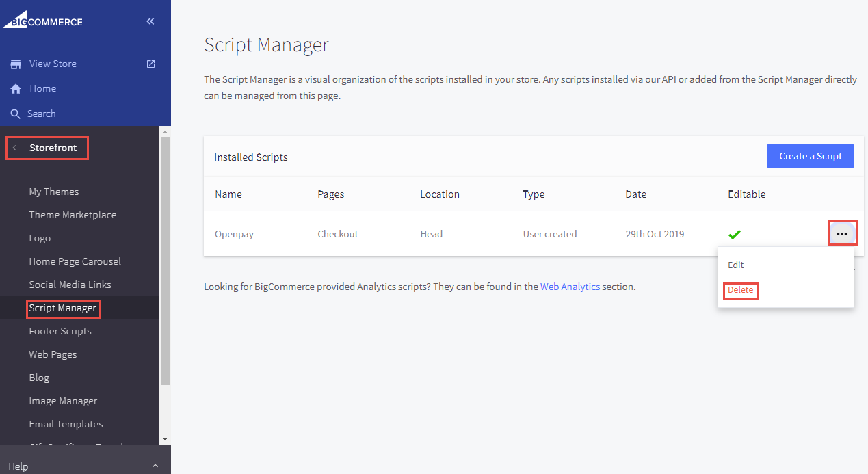Screen dimensions: 868x474
Task: Collapse the navigation sidebar with the double chevron
Action: (x=150, y=21)
